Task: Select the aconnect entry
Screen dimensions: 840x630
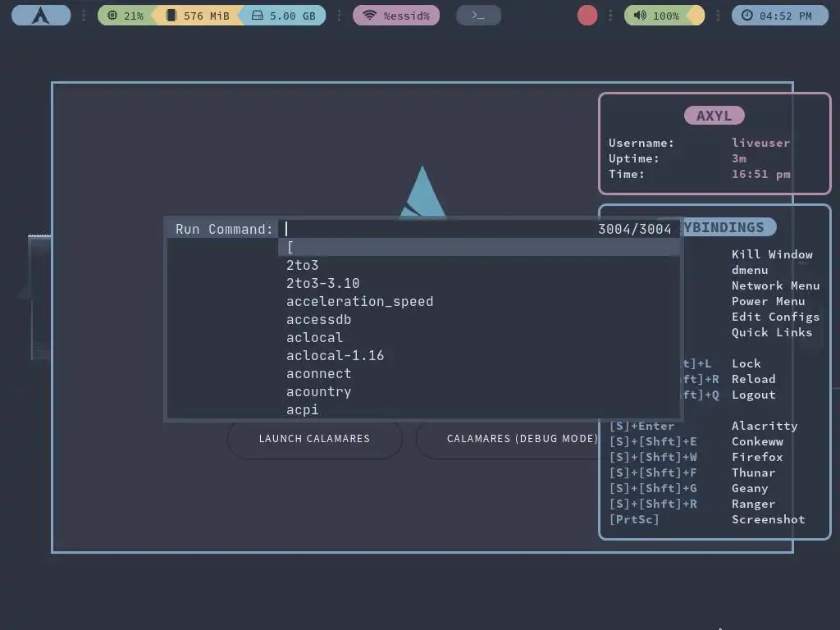Action: click(x=479, y=374)
